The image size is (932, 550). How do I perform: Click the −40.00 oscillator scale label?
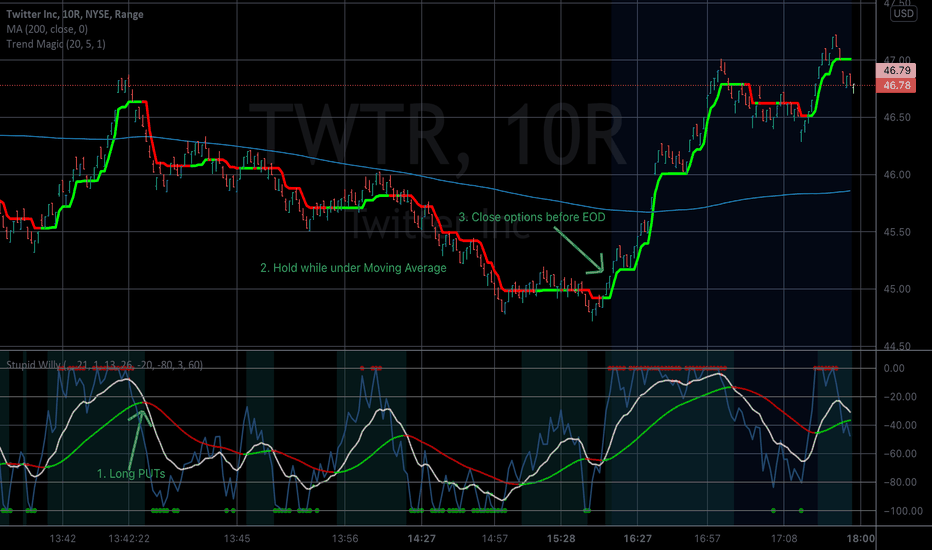click(x=900, y=426)
